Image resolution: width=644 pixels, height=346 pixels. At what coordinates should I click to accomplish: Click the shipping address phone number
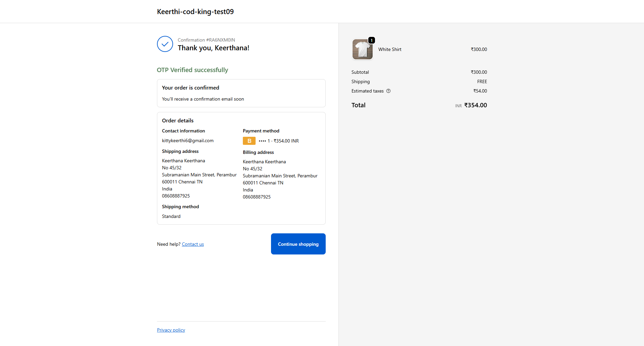(176, 196)
